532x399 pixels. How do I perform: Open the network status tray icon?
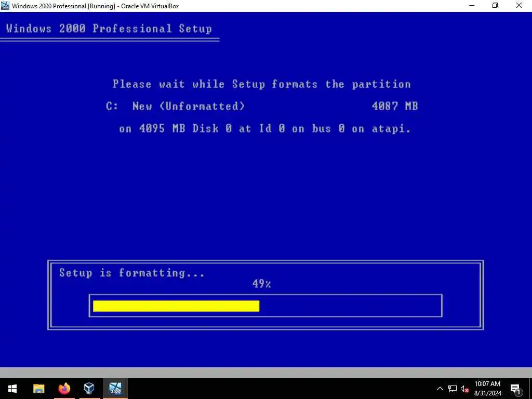[453, 389]
